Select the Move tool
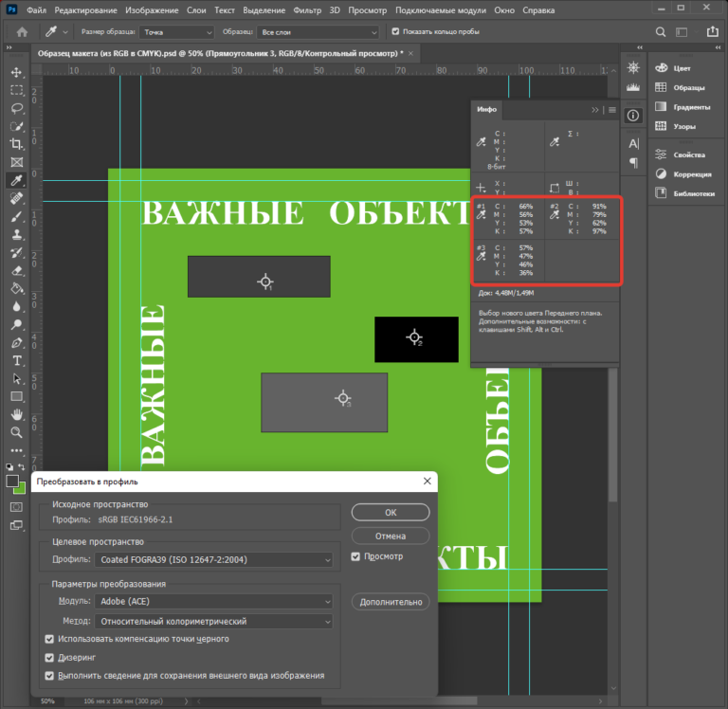Viewport: 728px width, 709px height. pos(16,72)
